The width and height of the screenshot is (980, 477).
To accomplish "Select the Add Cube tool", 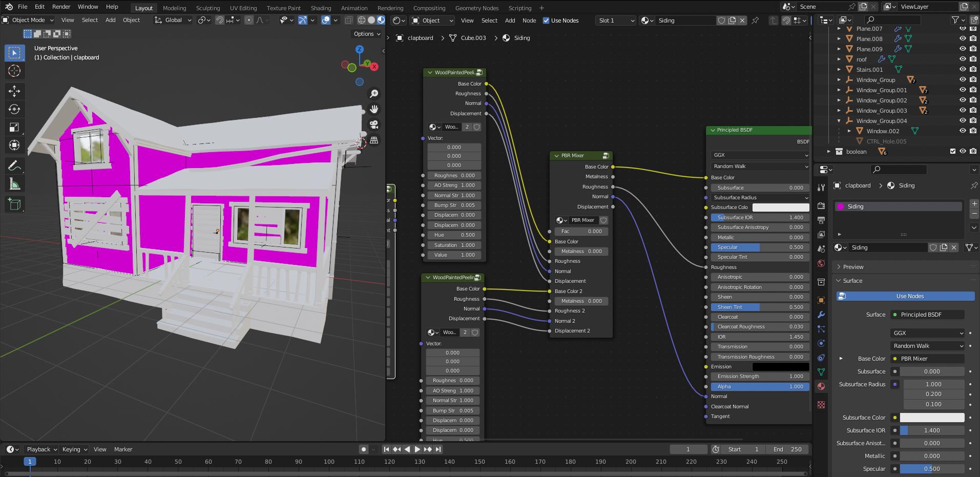I will point(14,204).
